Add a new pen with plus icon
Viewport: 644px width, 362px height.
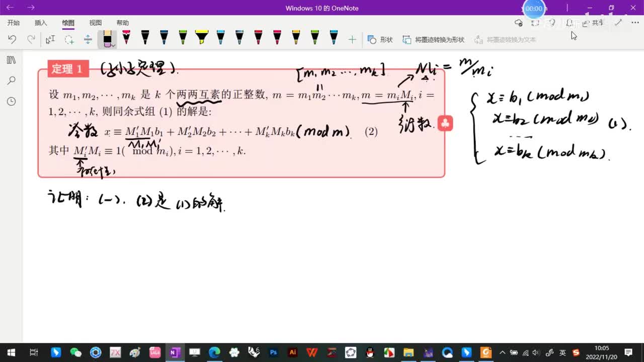352,39
